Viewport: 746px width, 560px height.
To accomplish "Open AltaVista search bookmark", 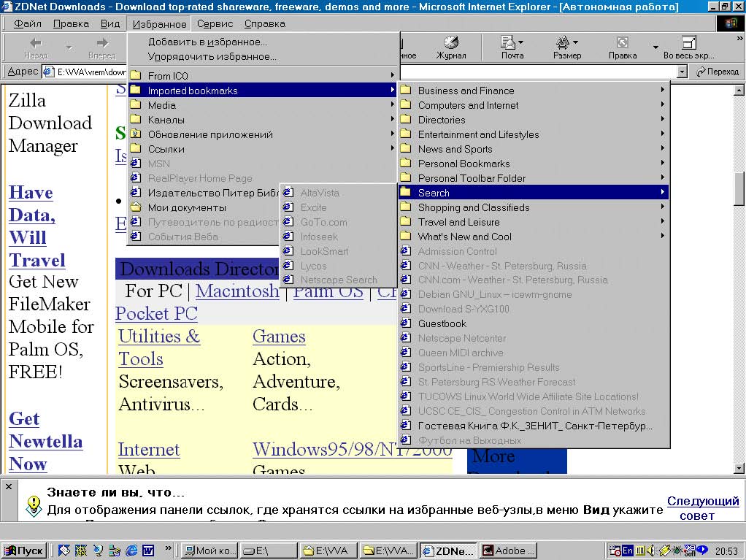I will point(338,193).
